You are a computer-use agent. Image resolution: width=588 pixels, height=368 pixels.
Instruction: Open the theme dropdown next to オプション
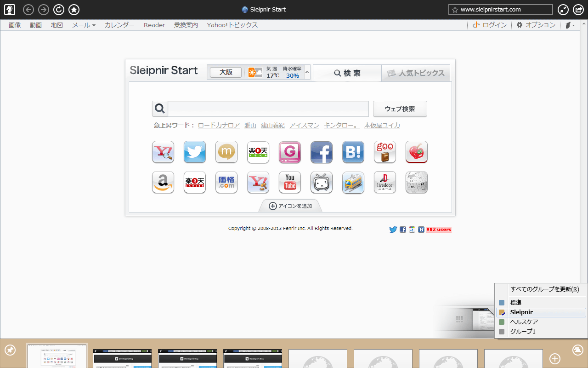coord(570,25)
